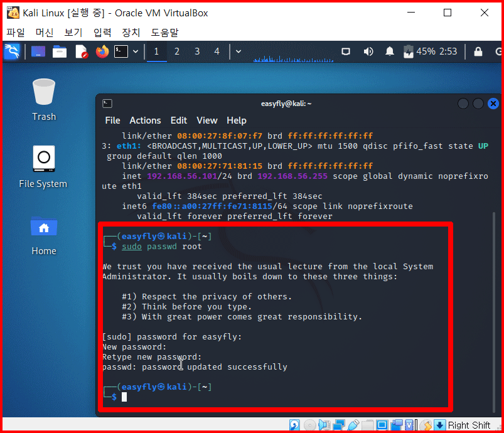Click the eth1: interface name

point(129,146)
